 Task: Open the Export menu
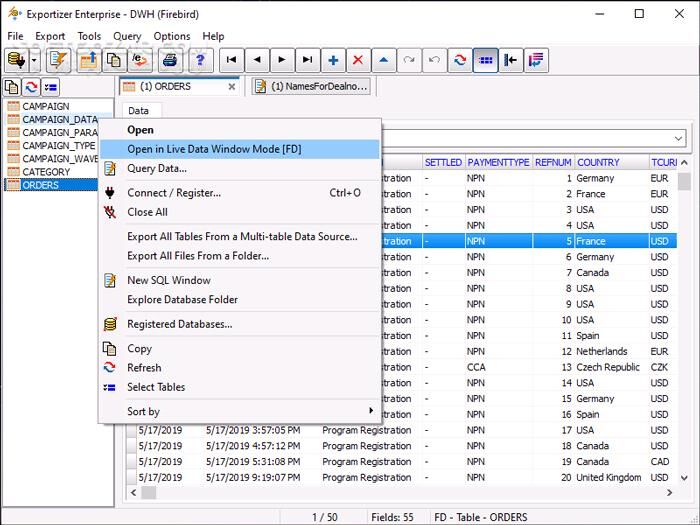50,36
